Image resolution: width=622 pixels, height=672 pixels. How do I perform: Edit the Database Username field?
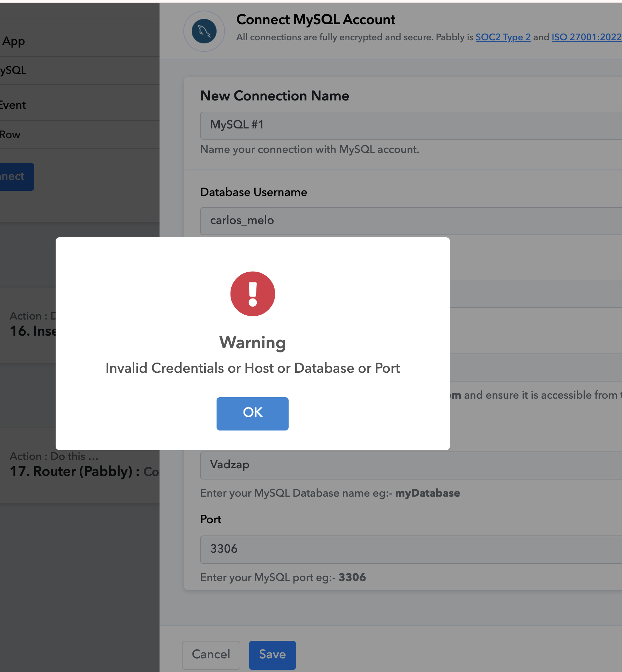coord(411,221)
